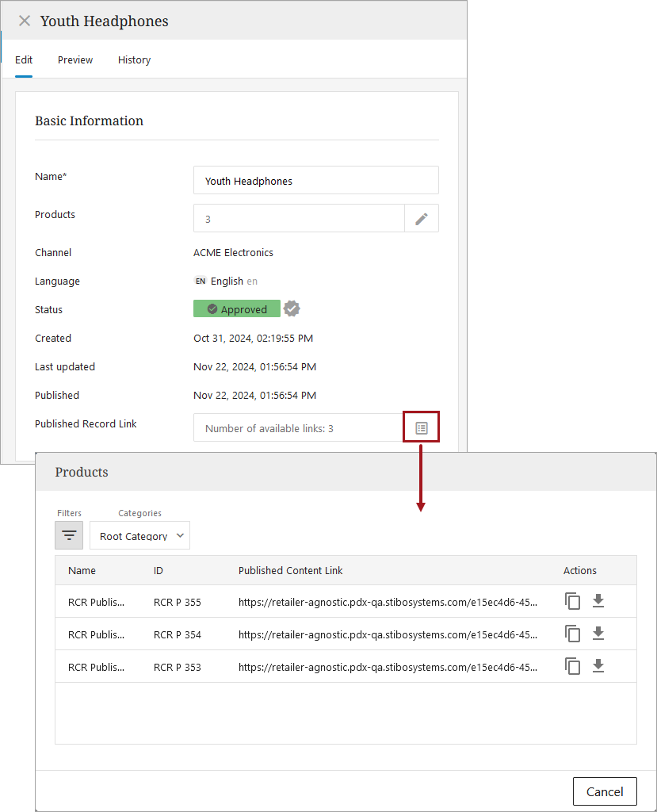Toggle the Filters button in Products
The width and height of the screenshot is (657, 812).
point(69,535)
